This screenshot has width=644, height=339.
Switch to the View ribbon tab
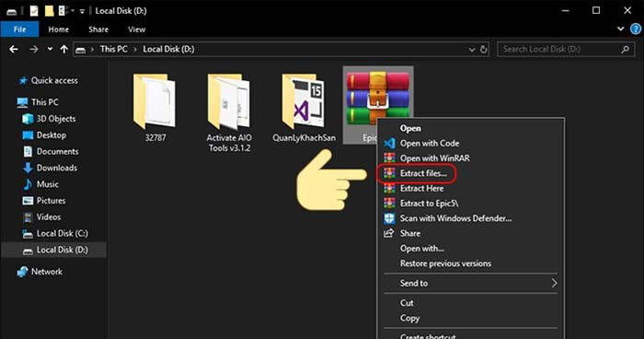tap(136, 29)
